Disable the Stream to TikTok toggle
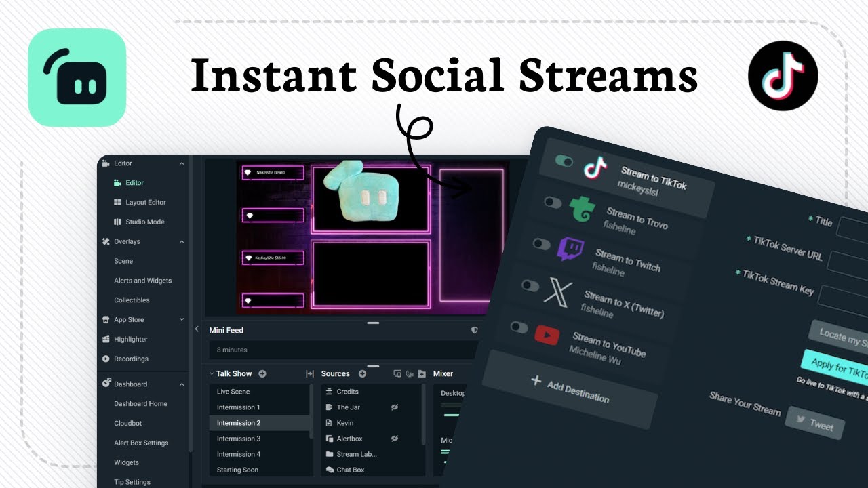The width and height of the screenshot is (868, 488). tap(564, 161)
